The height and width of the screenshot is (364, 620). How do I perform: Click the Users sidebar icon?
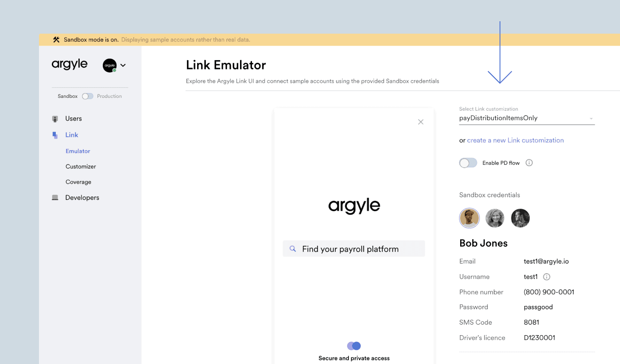click(55, 119)
